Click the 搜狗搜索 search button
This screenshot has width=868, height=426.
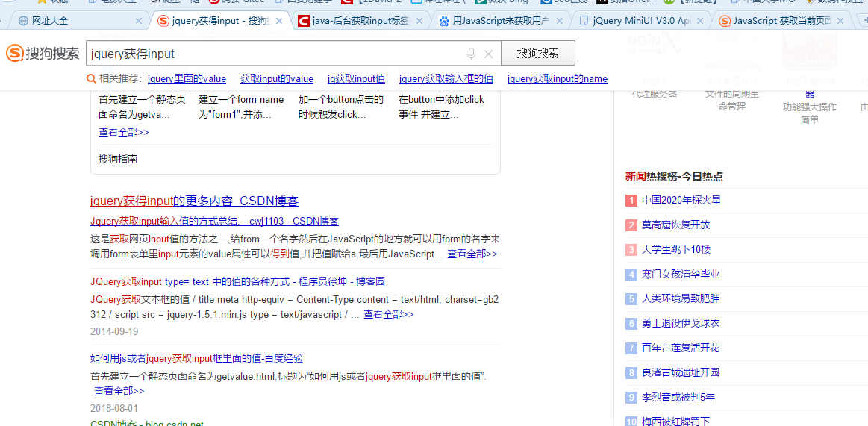538,54
